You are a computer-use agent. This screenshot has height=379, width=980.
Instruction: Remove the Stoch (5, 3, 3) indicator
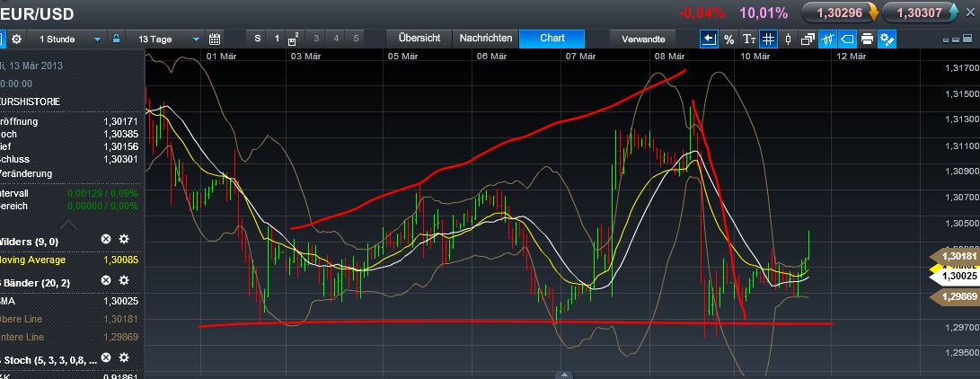click(106, 357)
